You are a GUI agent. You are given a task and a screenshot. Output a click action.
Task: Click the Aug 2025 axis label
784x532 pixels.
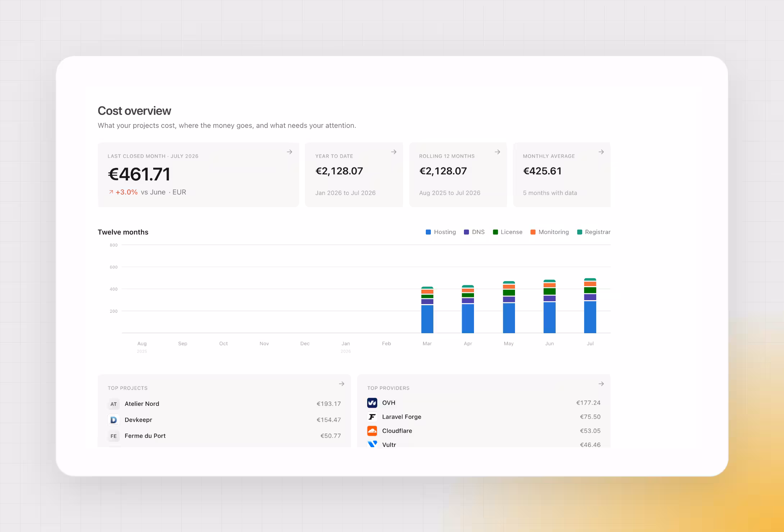[142, 347]
